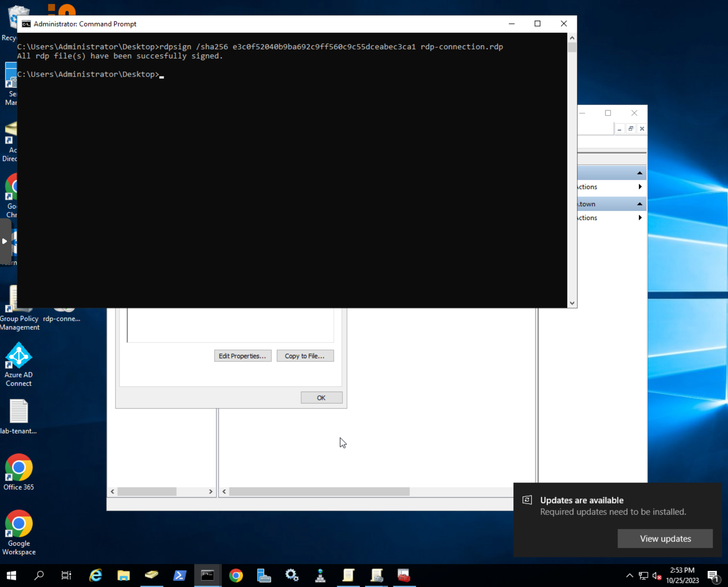
Task: Open the red toolbox taskbar icon
Action: pyautogui.click(x=404, y=575)
